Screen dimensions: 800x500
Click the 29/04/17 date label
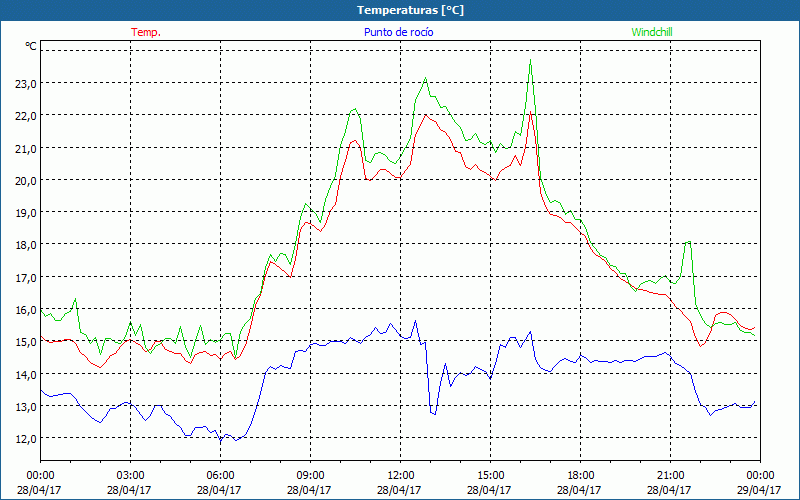coord(760,490)
